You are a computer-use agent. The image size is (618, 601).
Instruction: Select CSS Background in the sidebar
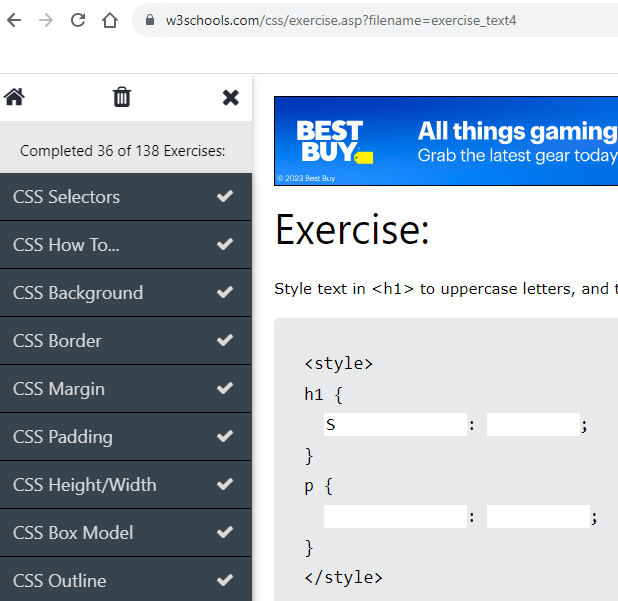tap(78, 293)
